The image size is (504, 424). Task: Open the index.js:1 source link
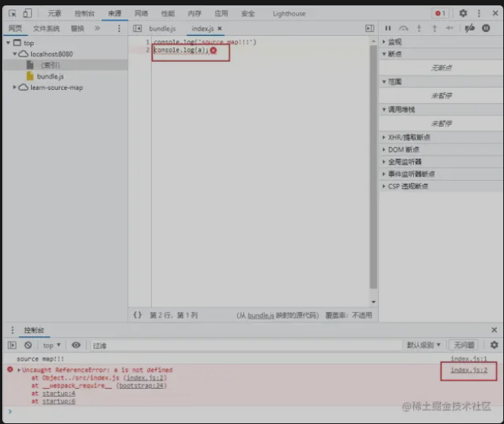(469, 358)
